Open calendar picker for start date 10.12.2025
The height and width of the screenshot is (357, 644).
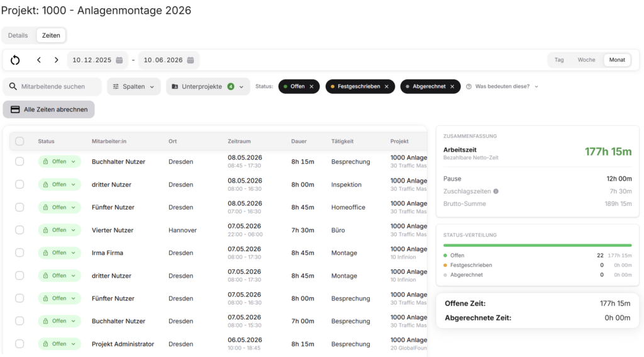(119, 60)
